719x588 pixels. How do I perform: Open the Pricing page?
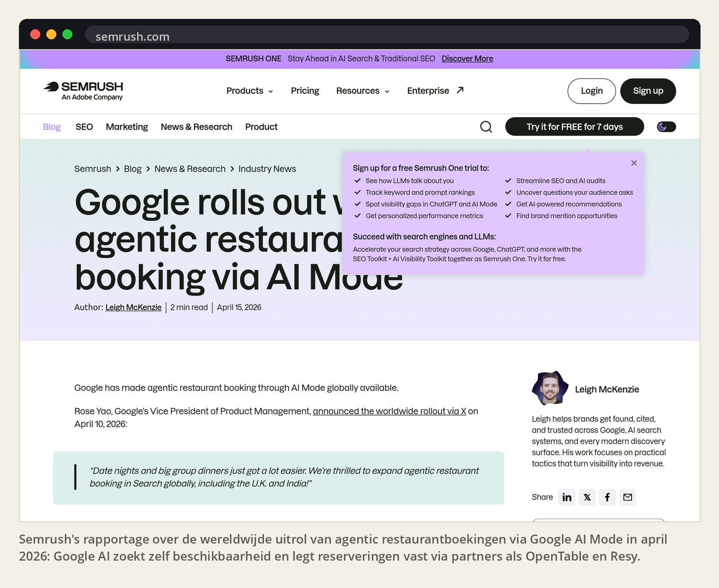[x=305, y=91]
